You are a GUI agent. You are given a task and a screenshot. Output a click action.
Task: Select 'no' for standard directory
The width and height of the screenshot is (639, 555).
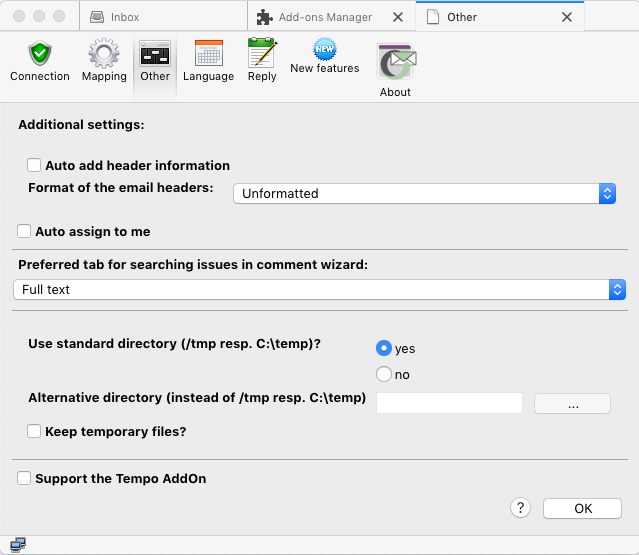click(382, 375)
